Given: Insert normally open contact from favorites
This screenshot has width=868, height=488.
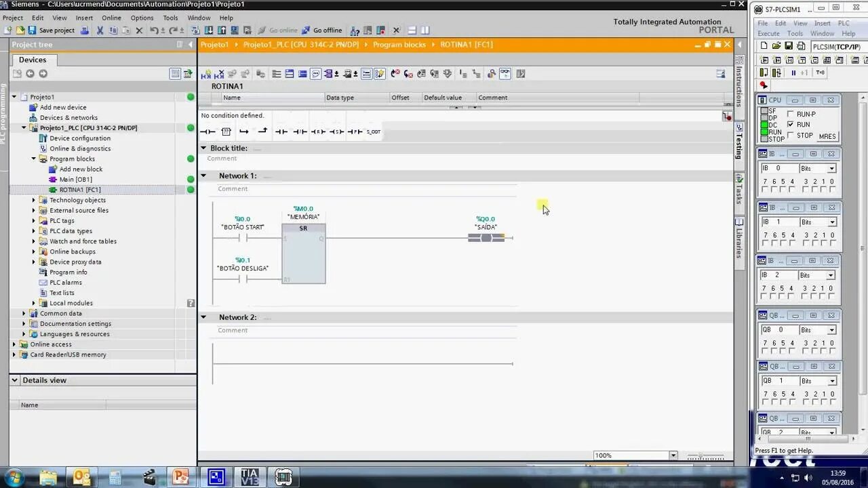Looking at the screenshot, I should (281, 131).
